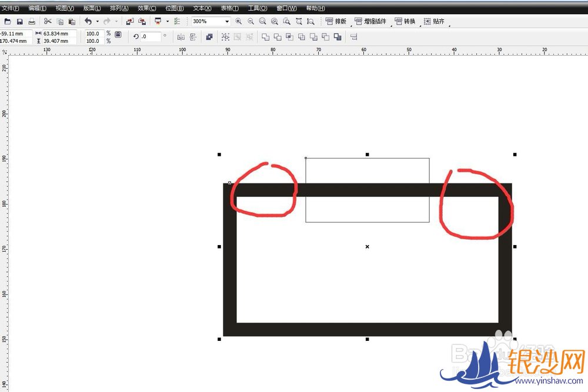Toggle the Mirror Vertically control
Viewport: 588px width, 392px height.
(192, 36)
